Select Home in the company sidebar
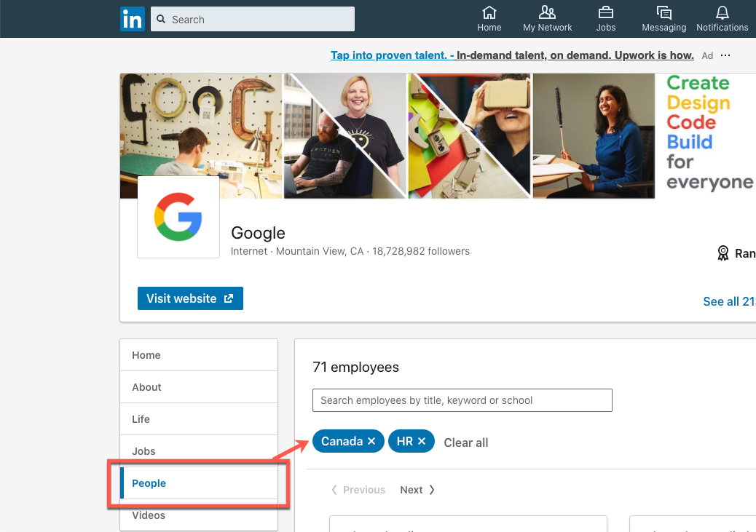The image size is (756, 532). click(x=199, y=355)
